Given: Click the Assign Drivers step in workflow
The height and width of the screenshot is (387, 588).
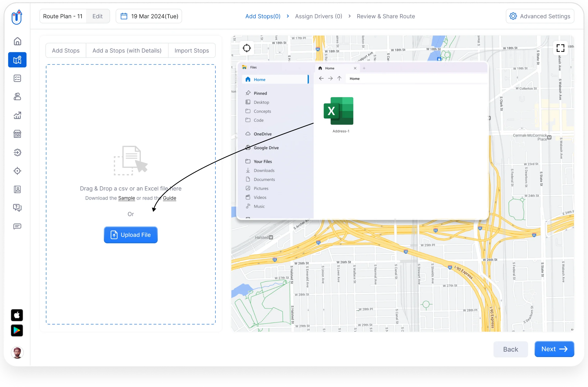Looking at the screenshot, I should 318,16.
